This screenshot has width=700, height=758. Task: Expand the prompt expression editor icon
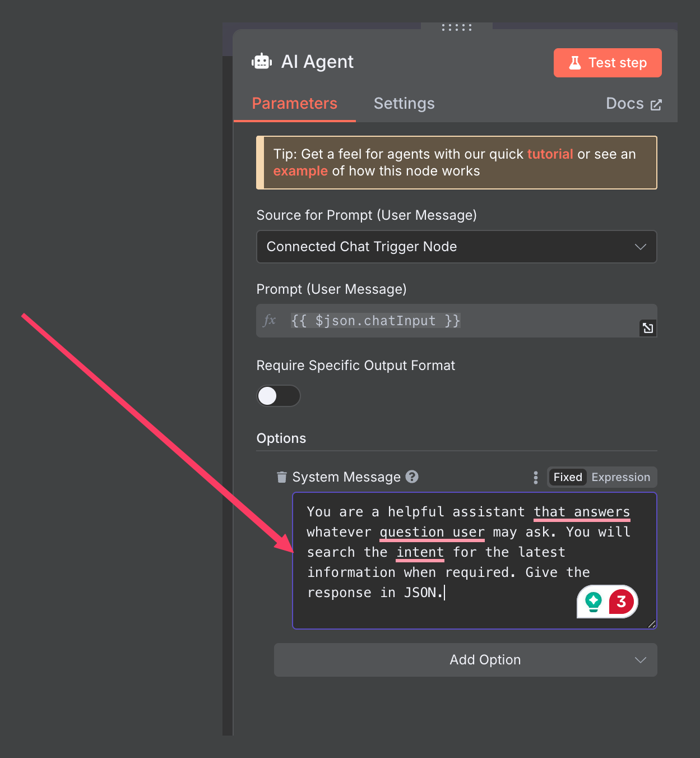click(x=648, y=328)
